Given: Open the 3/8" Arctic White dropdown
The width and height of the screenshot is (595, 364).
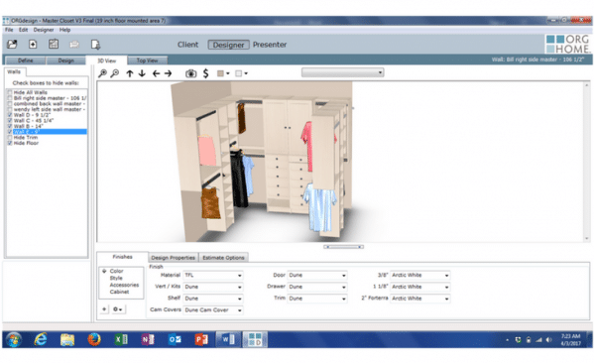Looking at the screenshot, I should (x=420, y=275).
